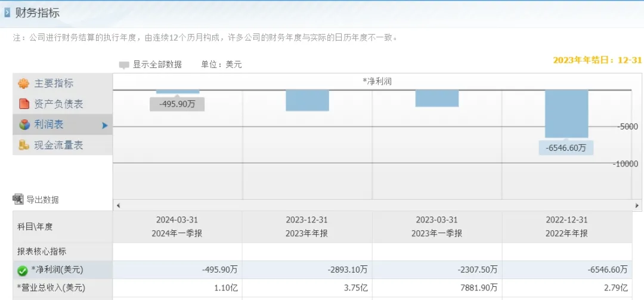Open the 资产负债表 tab
This screenshot has height=300, width=644.
click(63, 104)
